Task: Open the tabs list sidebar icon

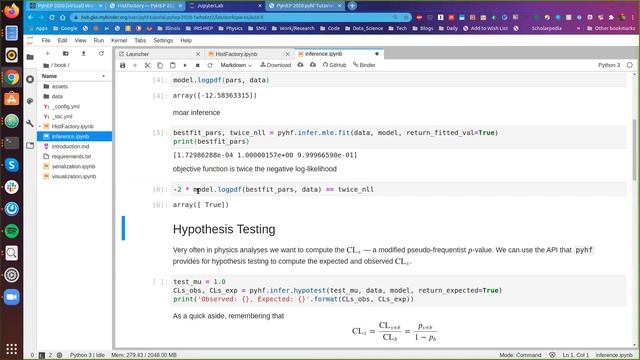Action: [30, 145]
